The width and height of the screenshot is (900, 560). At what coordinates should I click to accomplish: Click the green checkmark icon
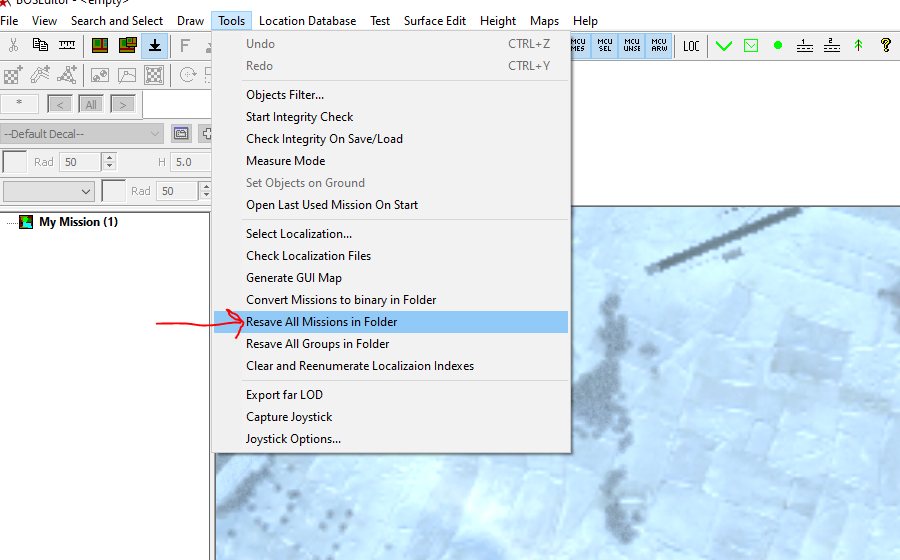pyautogui.click(x=724, y=45)
